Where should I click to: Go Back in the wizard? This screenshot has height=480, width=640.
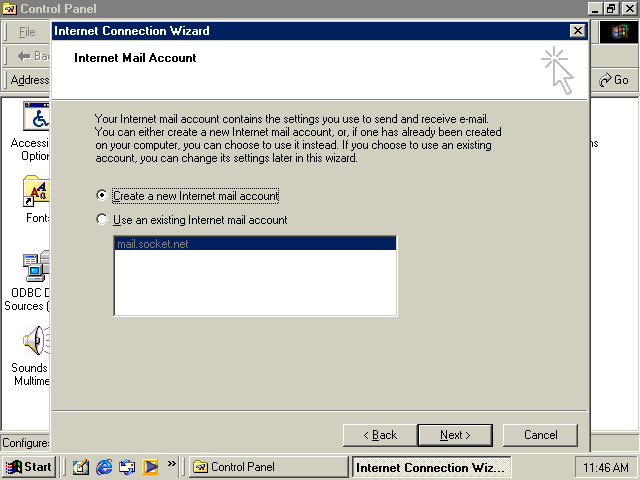click(380, 435)
